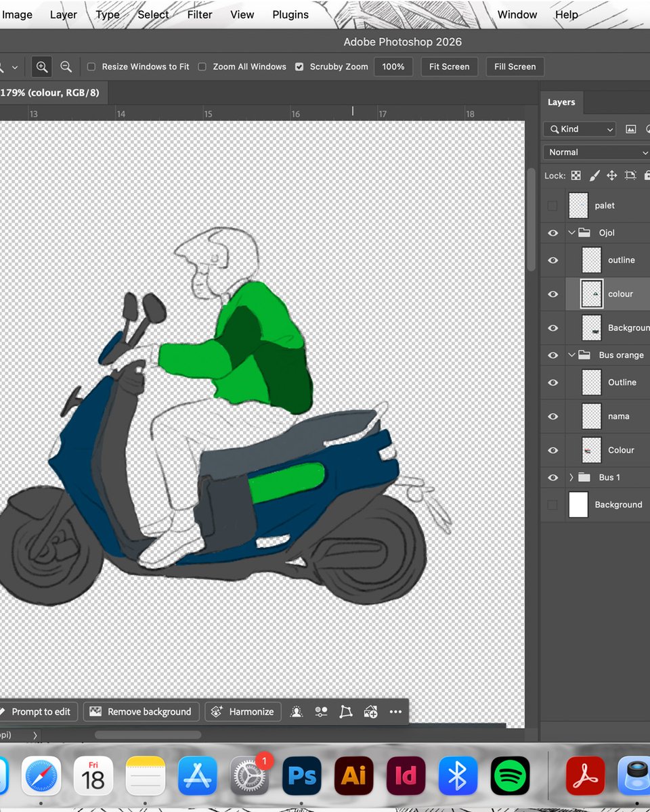Screen dimensions: 650x812
Task: Click the Photoshop icon in the Dock
Action: 302,775
